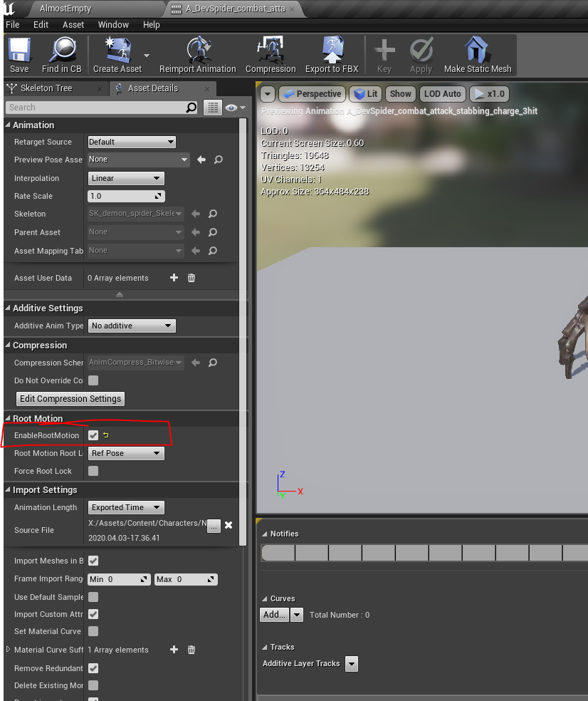Viewport: 588px width, 701px height.
Task: Switch to the Skeleton Tree tab
Action: pyautogui.click(x=46, y=88)
